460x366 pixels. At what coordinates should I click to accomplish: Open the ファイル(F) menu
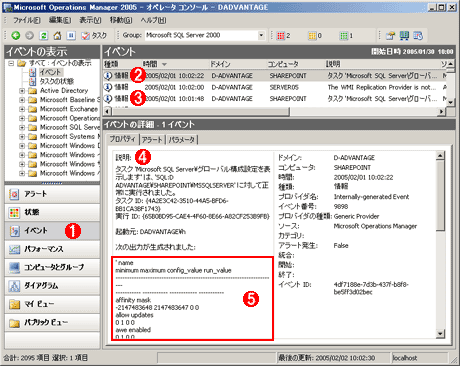(27, 20)
